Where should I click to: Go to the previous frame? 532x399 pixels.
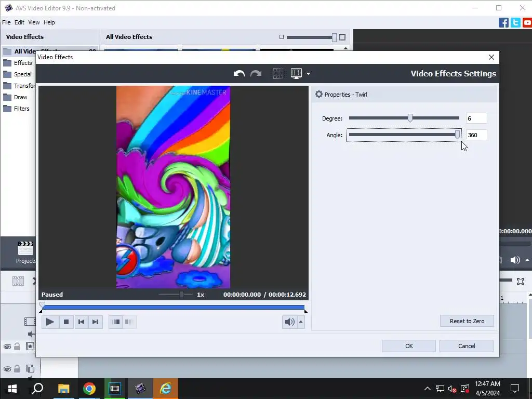click(x=81, y=322)
